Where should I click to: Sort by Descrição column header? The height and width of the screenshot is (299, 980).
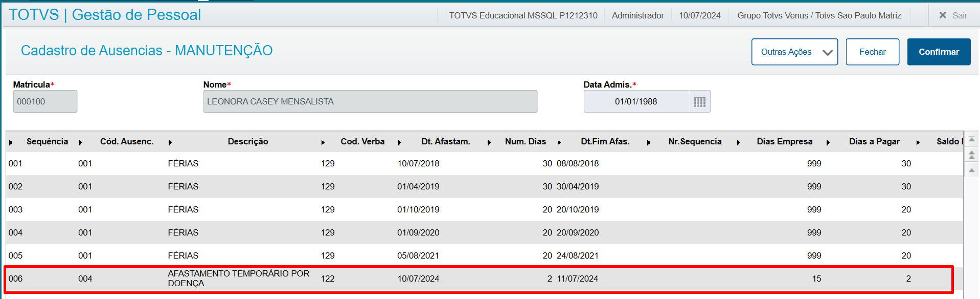[x=248, y=141]
